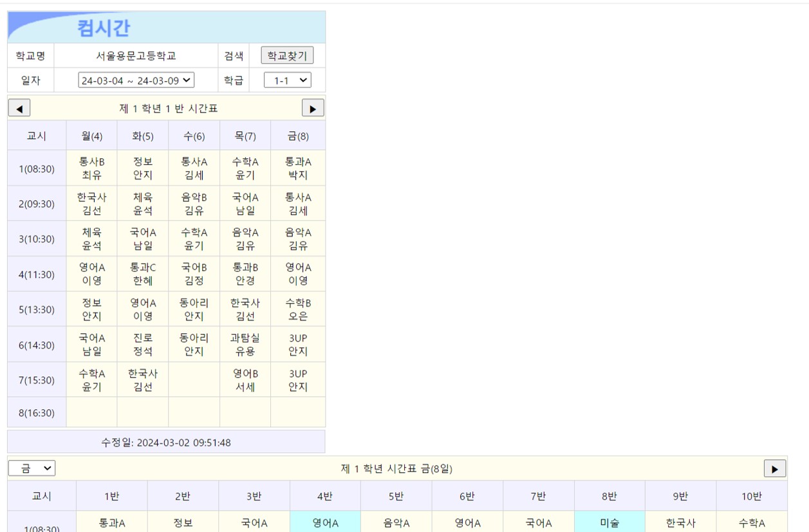Click the 음악B 김유 cell
809x532 pixels.
tap(194, 204)
